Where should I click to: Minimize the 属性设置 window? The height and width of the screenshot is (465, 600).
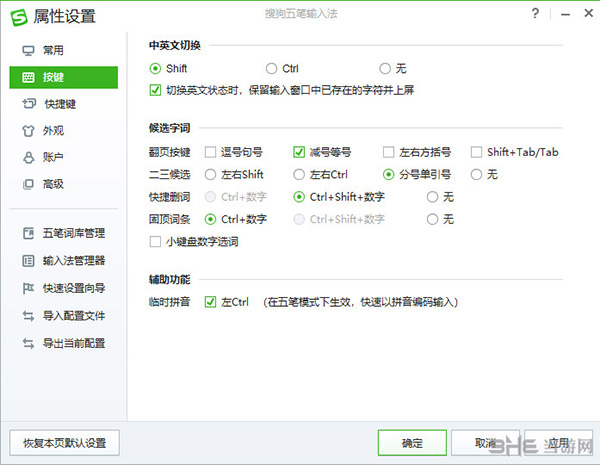pyautogui.click(x=566, y=15)
